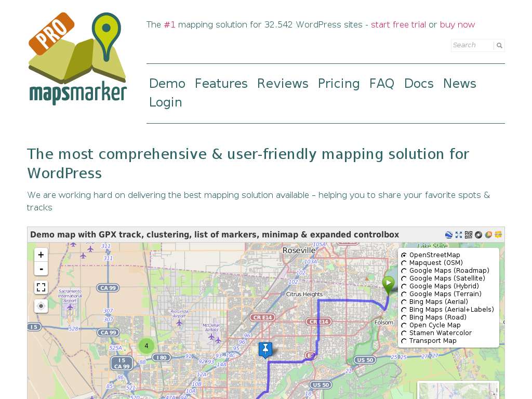Switch to Google Maps (Roadmap) layer

pos(404,271)
